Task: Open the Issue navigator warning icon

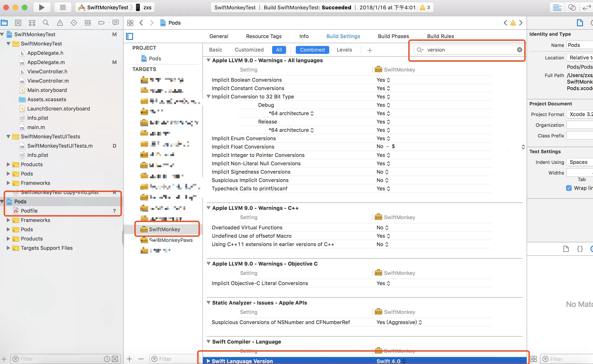Action: pos(60,23)
